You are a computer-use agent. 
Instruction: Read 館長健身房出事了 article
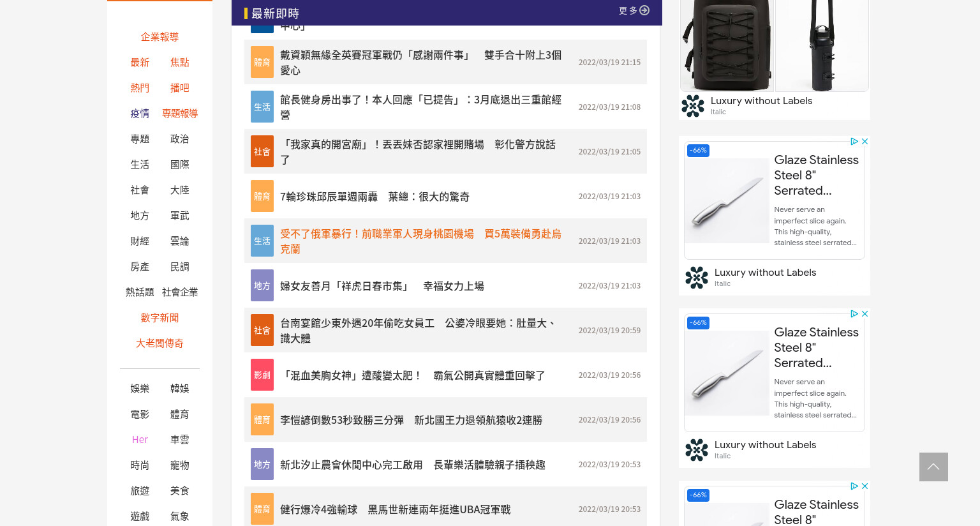pyautogui.click(x=420, y=107)
